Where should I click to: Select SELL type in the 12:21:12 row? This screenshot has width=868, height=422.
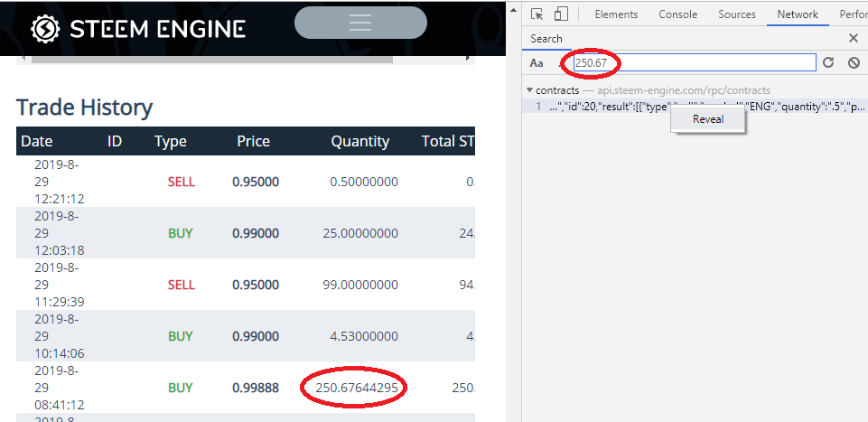(181, 182)
